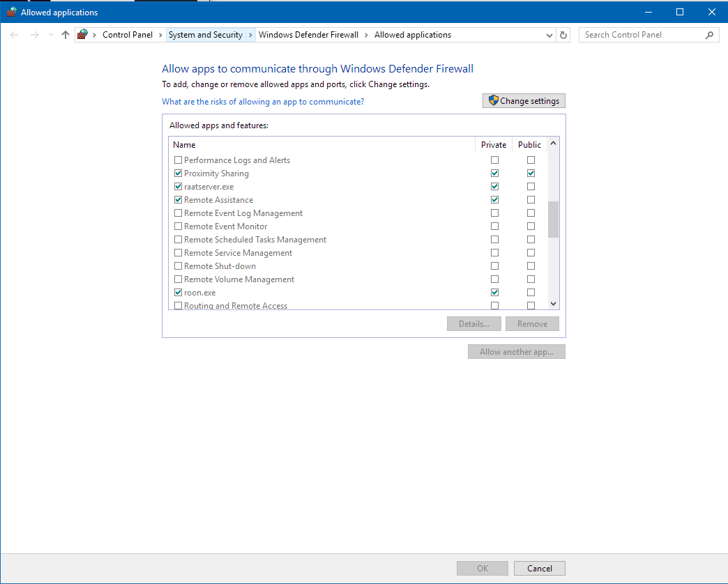Click Allow another app... button
The image size is (728, 584).
click(516, 352)
